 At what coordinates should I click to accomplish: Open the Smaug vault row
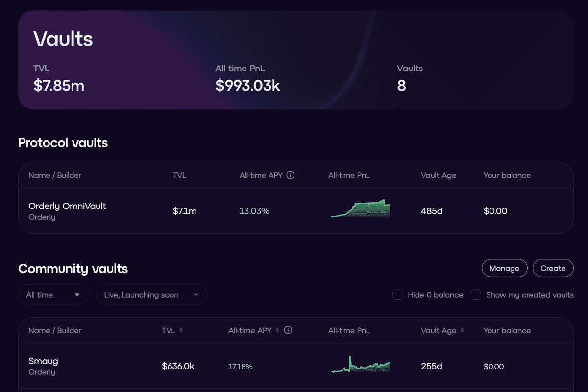coord(295,366)
